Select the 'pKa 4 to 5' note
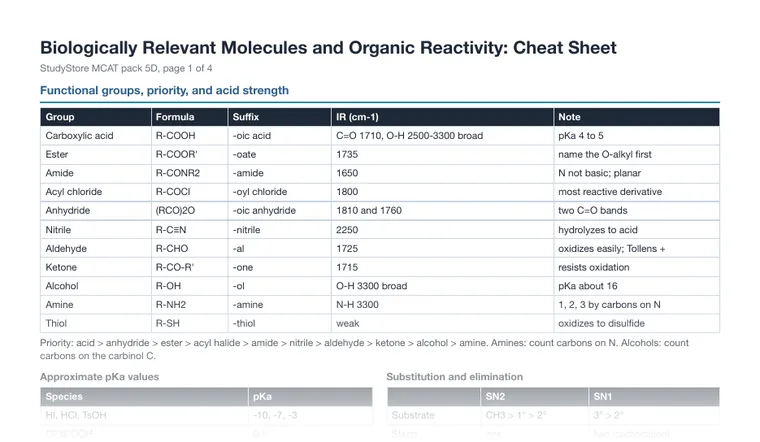Screen dimensions: 760x442 coord(636,136)
